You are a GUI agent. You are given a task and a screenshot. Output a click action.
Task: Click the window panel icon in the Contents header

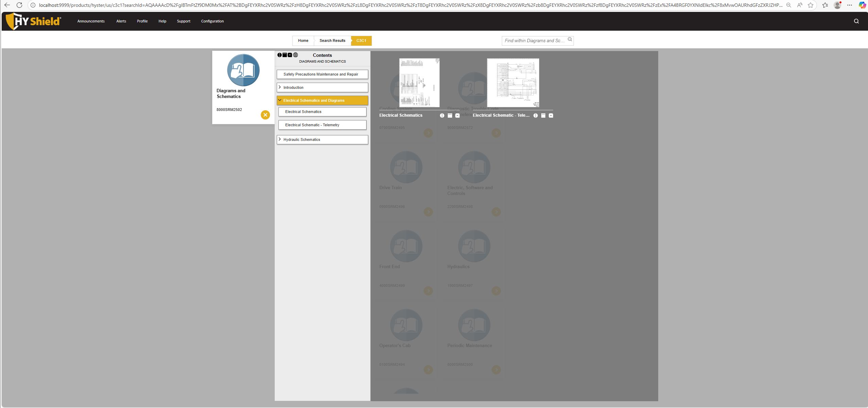point(285,55)
